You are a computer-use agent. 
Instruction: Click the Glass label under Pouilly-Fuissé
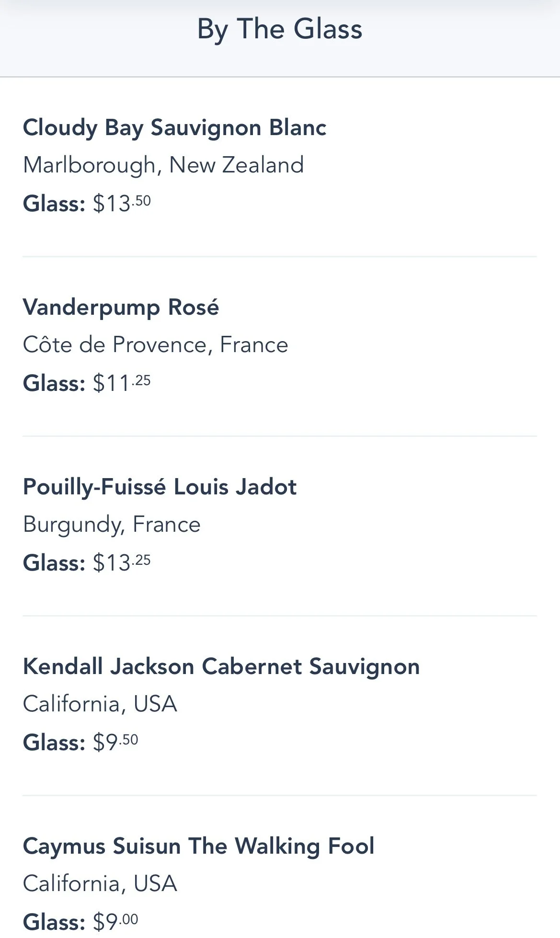coord(54,563)
